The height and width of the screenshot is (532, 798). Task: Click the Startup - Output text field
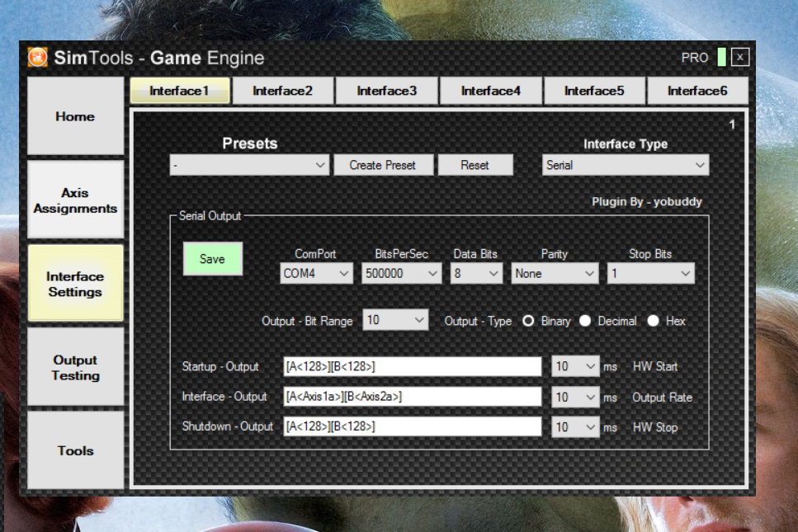413,366
